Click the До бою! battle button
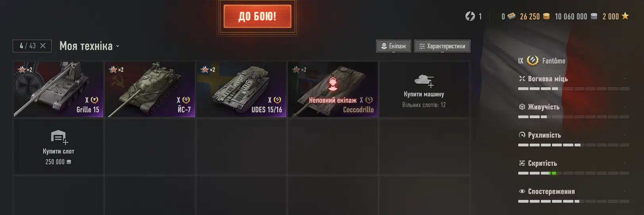 258,16
